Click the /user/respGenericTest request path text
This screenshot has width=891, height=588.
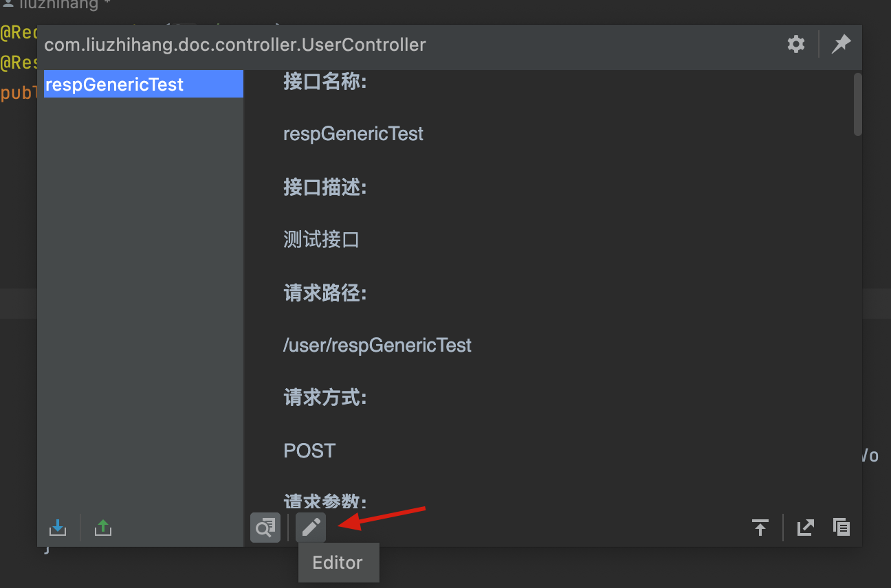click(377, 345)
